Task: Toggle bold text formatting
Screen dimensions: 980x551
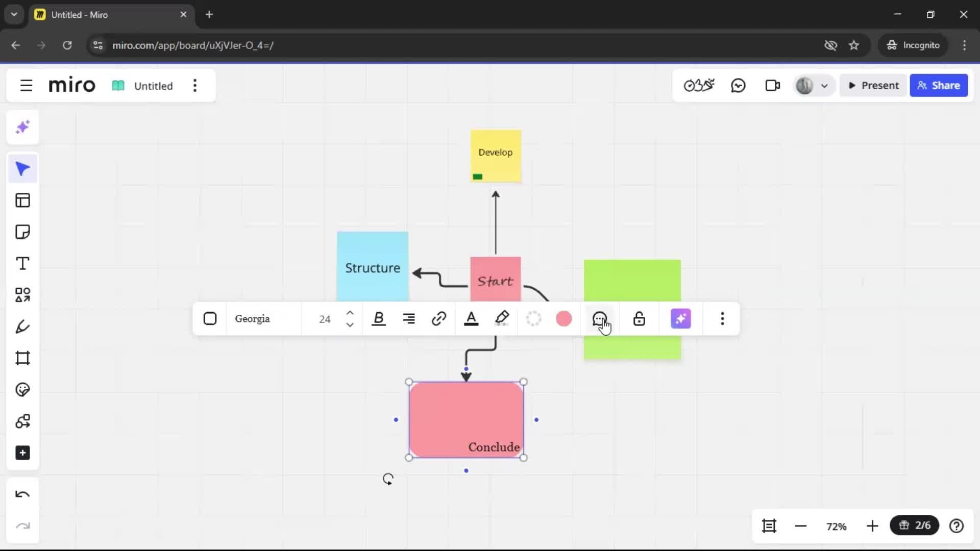Action: 378,319
